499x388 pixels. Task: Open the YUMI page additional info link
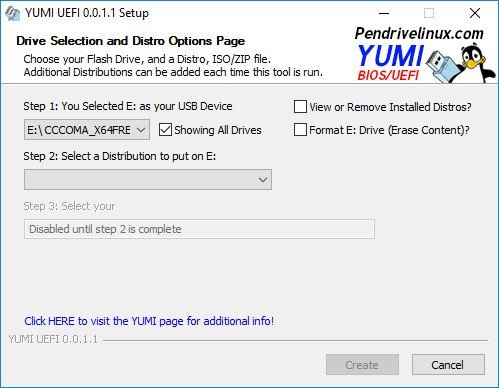tap(149, 321)
